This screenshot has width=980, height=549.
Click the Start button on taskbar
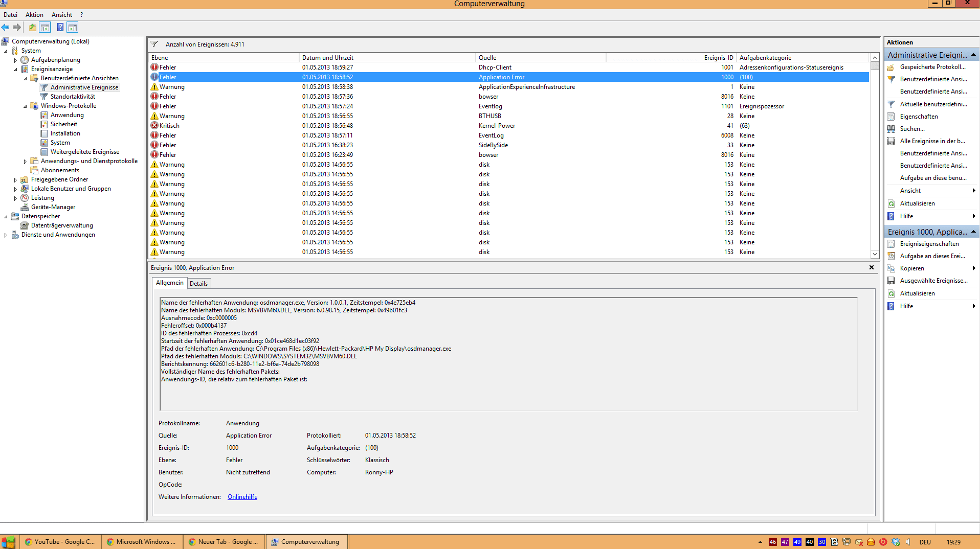point(8,542)
